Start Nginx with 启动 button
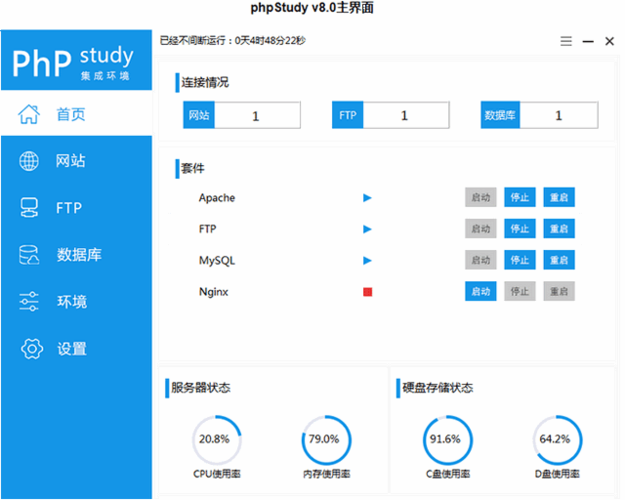625x500 pixels. tap(481, 291)
